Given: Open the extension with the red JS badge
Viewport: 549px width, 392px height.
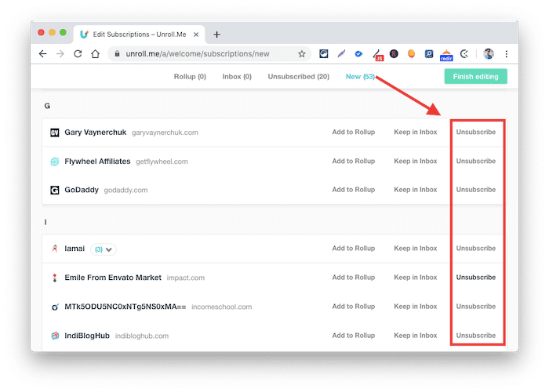Looking at the screenshot, I should point(378,55).
